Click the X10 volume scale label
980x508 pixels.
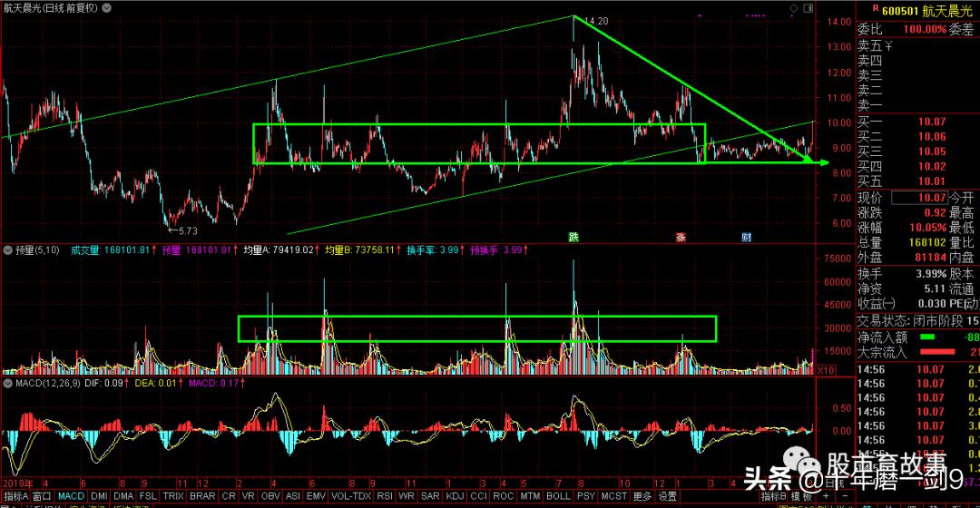pos(826,370)
